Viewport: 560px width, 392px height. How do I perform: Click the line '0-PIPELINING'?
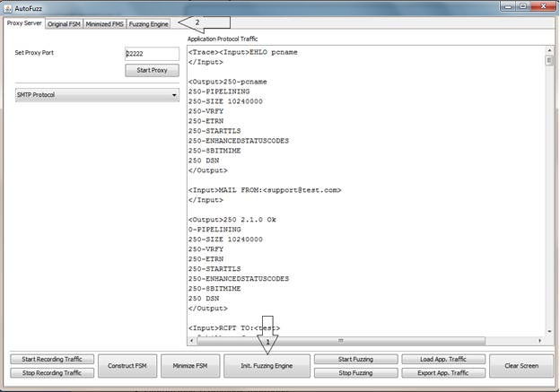click(214, 230)
